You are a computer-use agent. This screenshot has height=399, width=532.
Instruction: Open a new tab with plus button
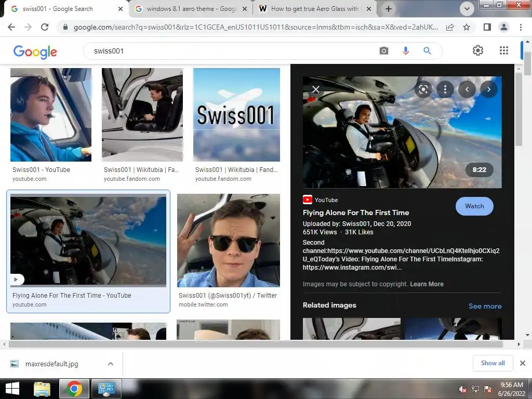[389, 9]
